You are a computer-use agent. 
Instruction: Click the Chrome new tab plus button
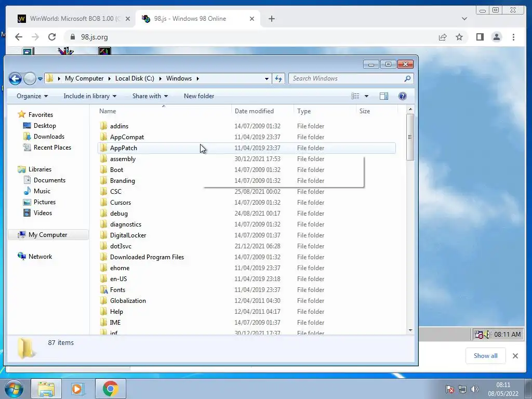[271, 19]
